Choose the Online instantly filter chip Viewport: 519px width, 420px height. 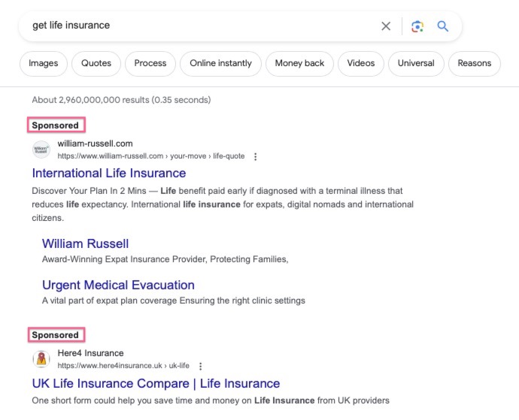pyautogui.click(x=220, y=63)
